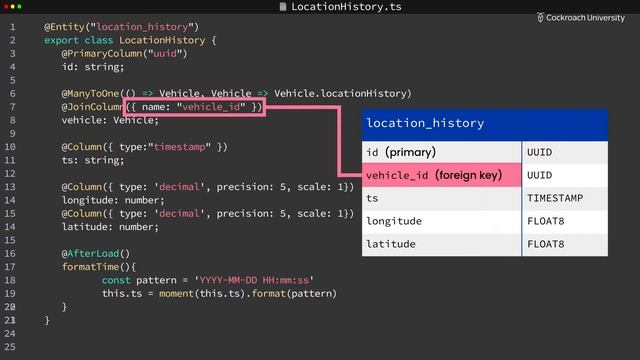Viewport: 640px width, 360px height.
Task: Click line number 25 in gutter
Action: tap(10, 347)
